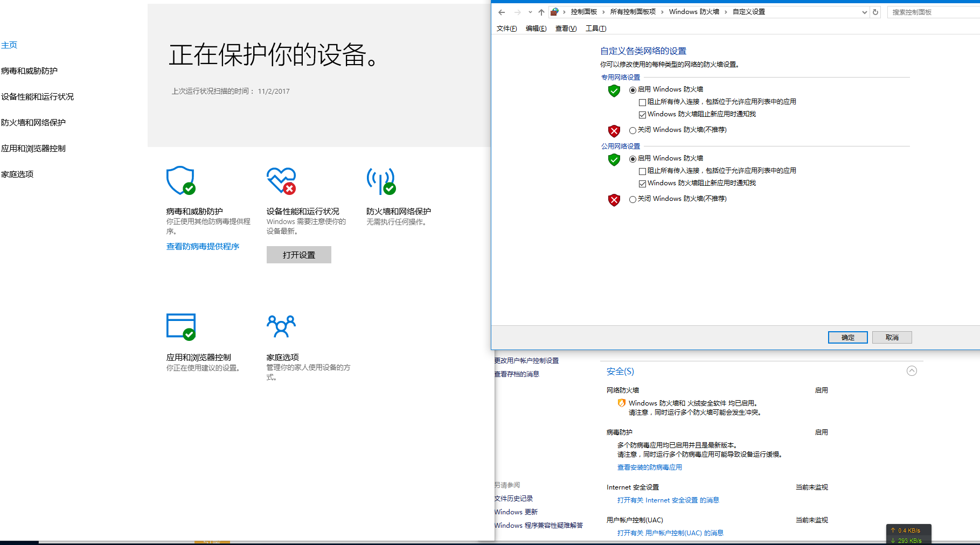The height and width of the screenshot is (545, 980).
Task: Open family options people icon
Action: (x=281, y=326)
